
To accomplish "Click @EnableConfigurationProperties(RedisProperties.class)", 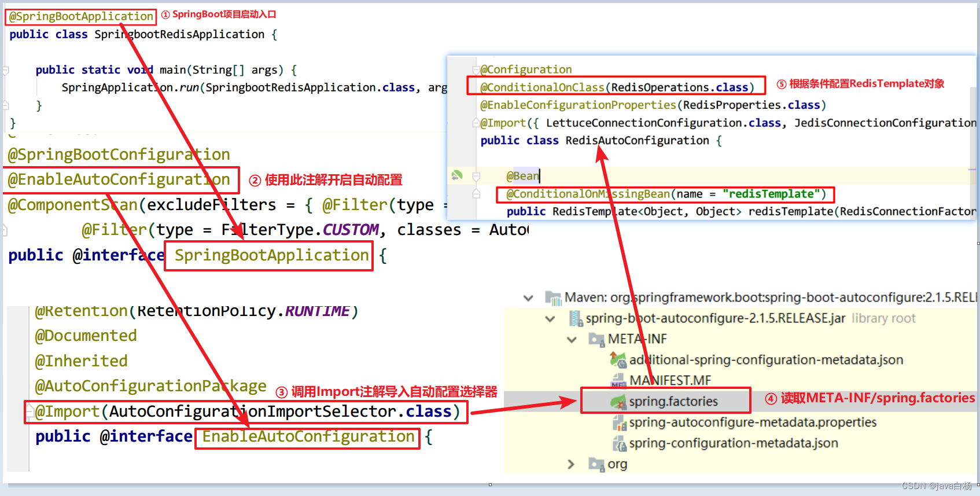I will click(x=653, y=105).
